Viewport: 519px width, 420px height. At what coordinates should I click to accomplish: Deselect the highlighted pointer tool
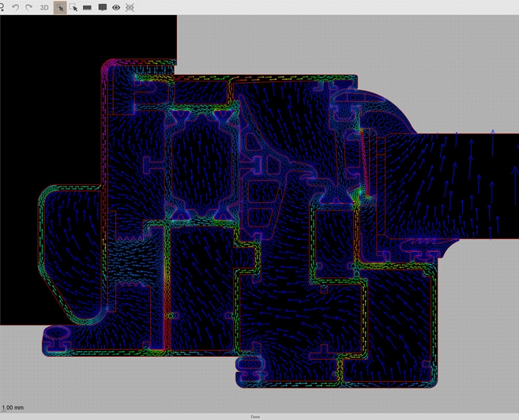click(x=60, y=8)
